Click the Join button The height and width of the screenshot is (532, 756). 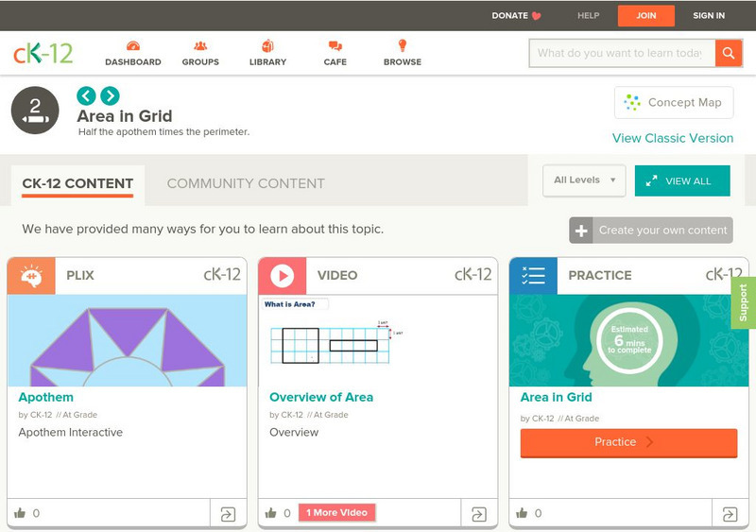(646, 15)
